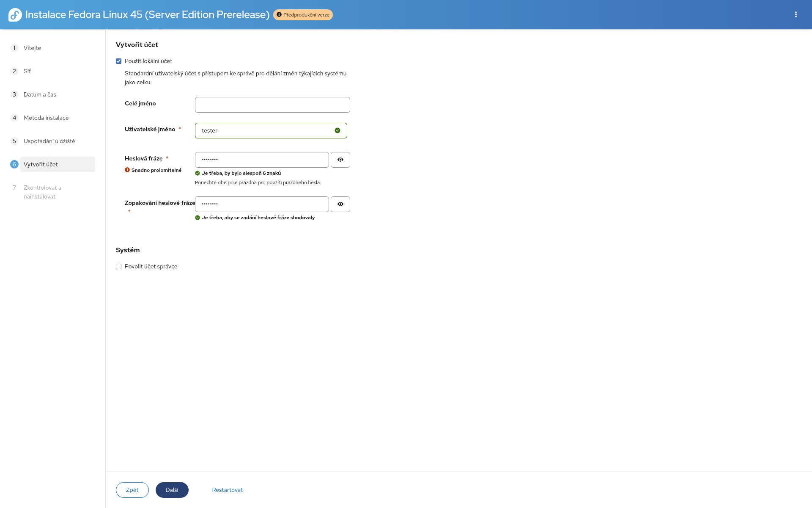
Task: Focus the Heslová fráze password field
Action: click(262, 160)
